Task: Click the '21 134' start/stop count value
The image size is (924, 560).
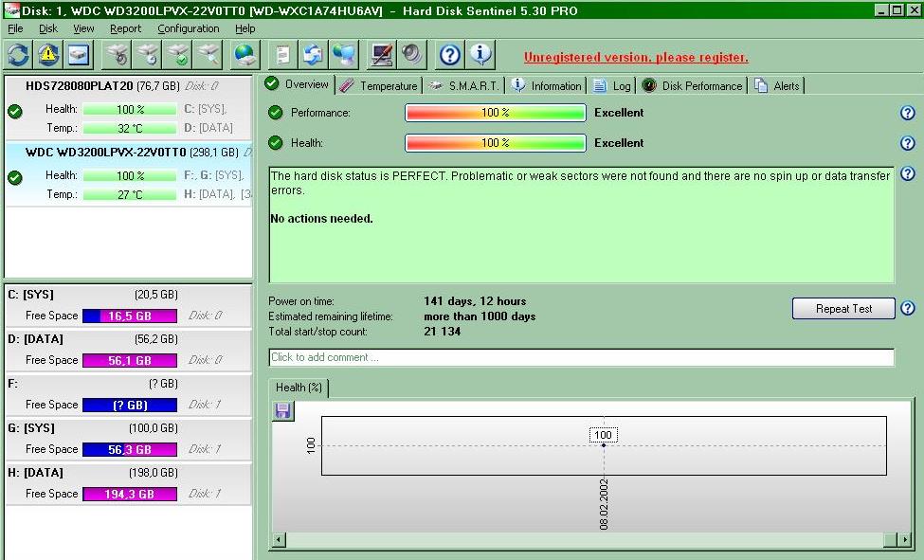Action: click(442, 332)
